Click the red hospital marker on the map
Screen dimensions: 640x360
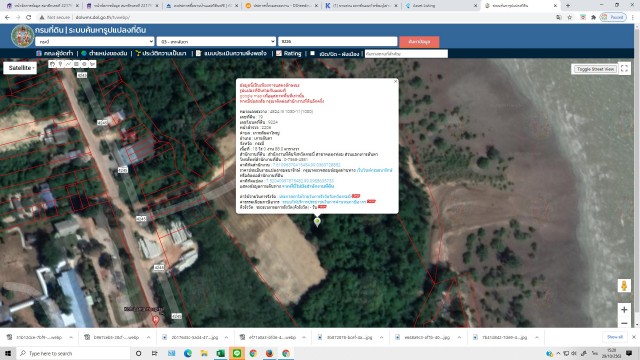tap(156, 320)
